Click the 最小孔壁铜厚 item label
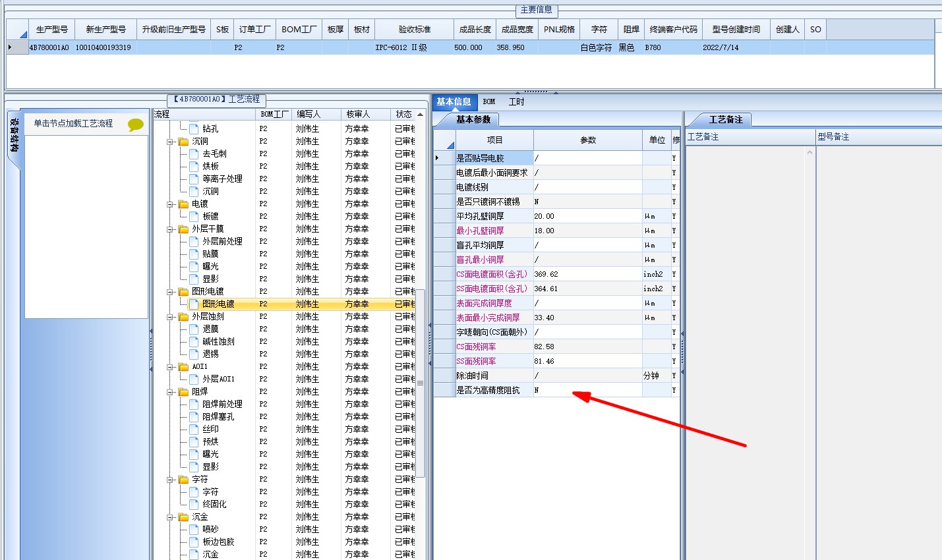This screenshot has height=560, width=942. click(x=480, y=231)
